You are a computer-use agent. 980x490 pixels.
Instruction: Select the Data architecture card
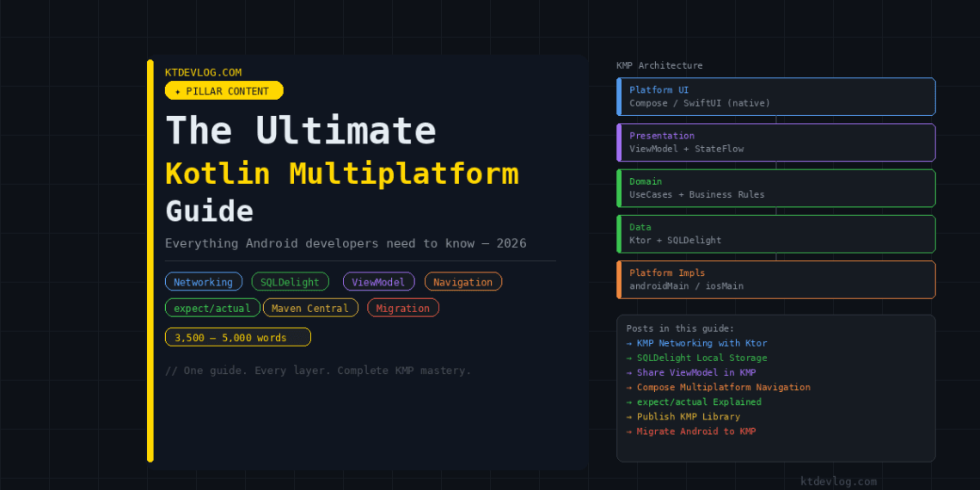click(775, 234)
